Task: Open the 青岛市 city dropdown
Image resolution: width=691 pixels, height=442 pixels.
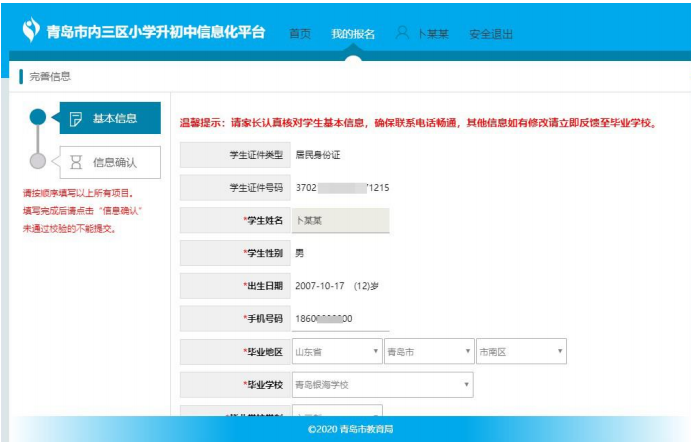Action: pos(429,352)
